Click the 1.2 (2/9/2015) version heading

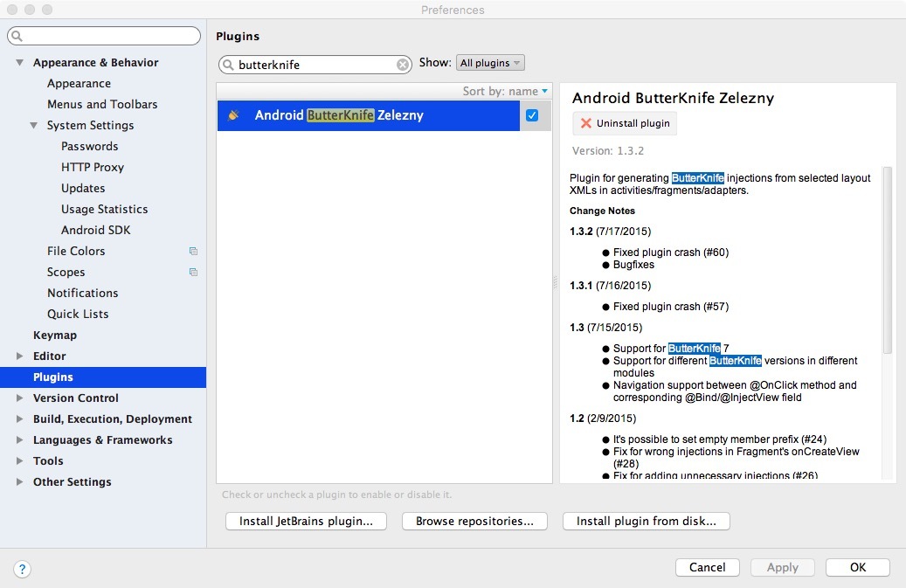[x=603, y=419]
